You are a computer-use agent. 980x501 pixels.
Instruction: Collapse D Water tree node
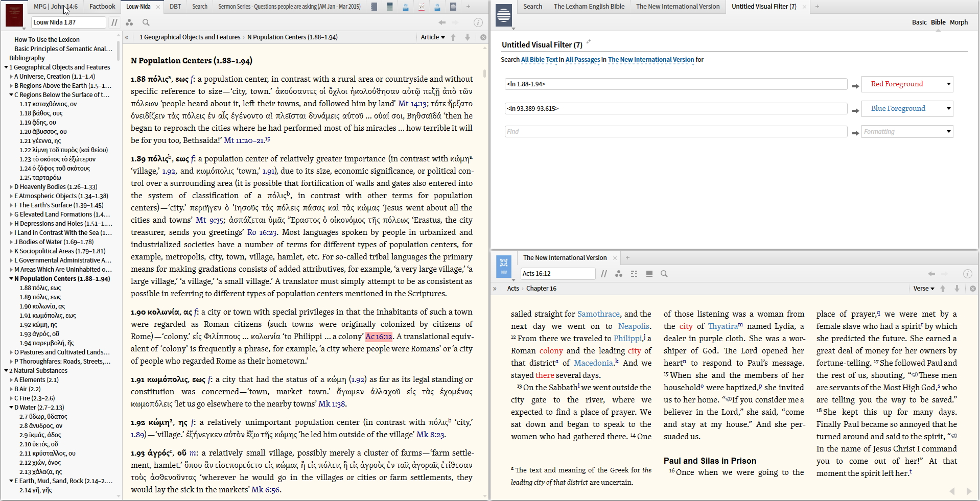click(x=11, y=408)
